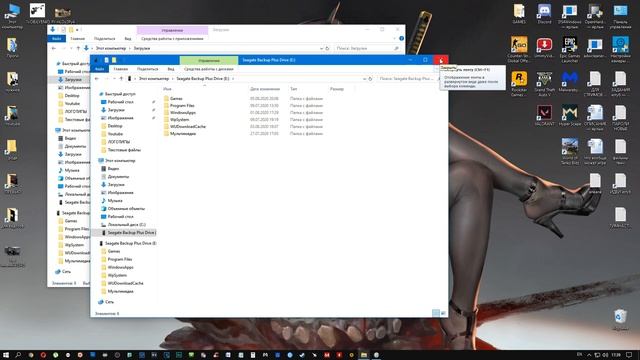
Task: Sort by the Имя column header
Action: (167, 89)
